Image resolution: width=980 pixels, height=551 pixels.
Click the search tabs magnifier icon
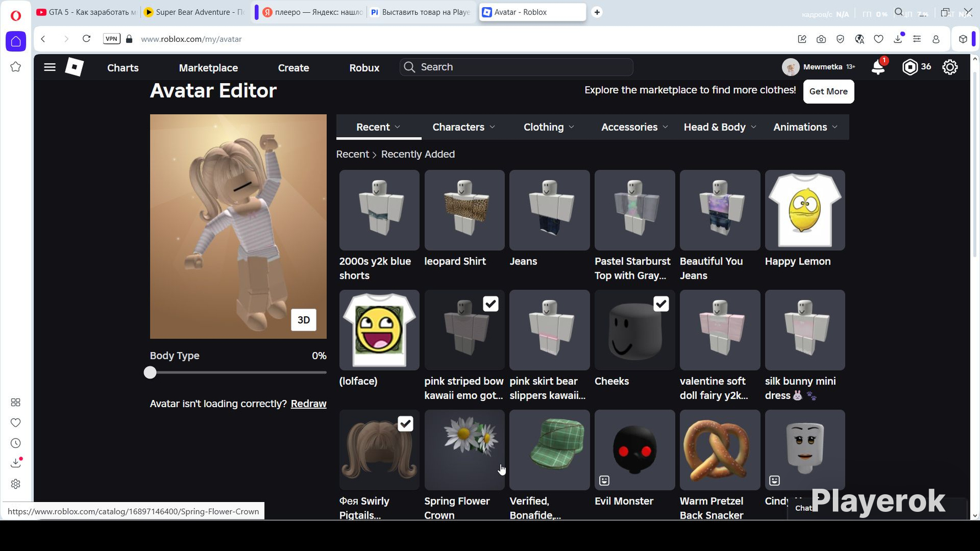899,12
